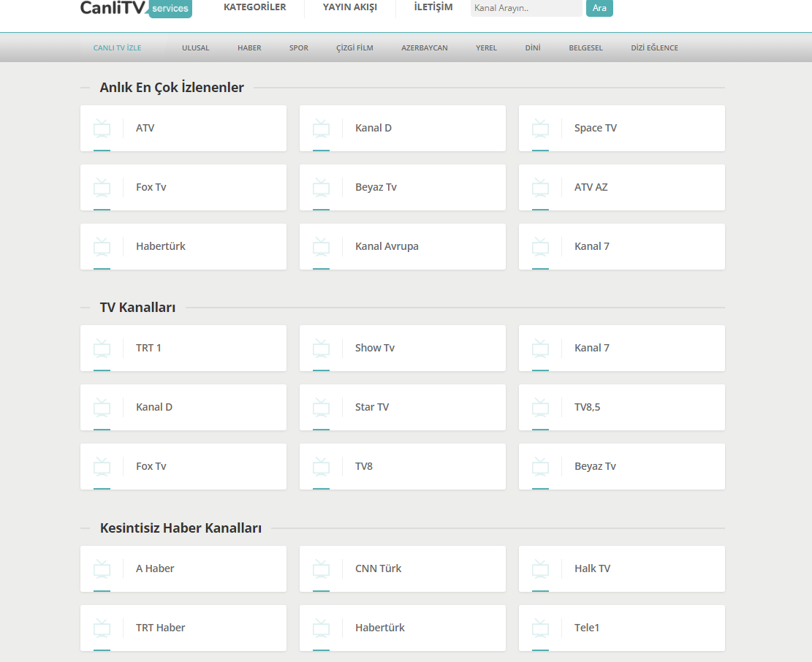Click the TV icon beside TV8

click(x=321, y=466)
